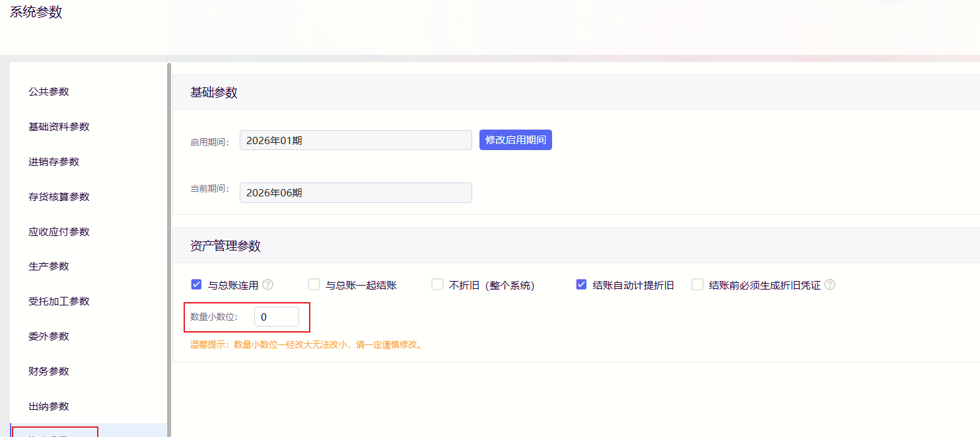
Task: Click the sidebar vertical scrollbar
Action: (169, 249)
